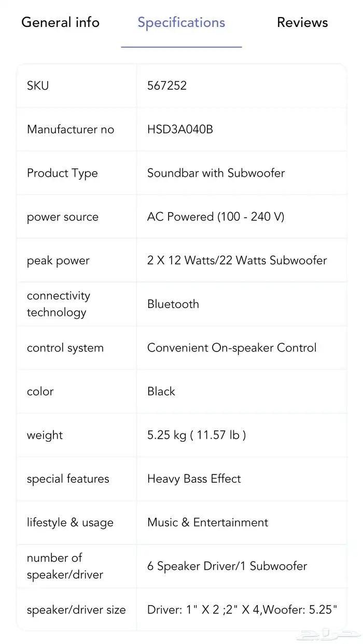363x644 pixels.
Task: Tap Convenient On-speaker Control text
Action: click(232, 348)
